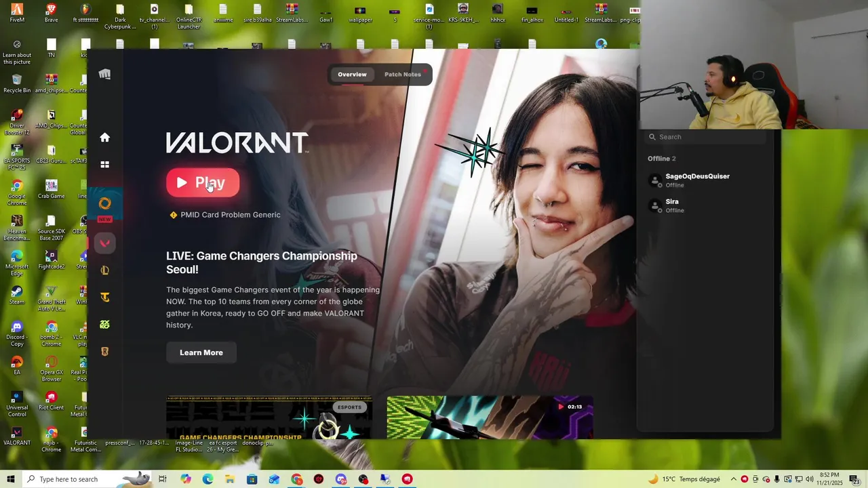The width and height of the screenshot is (868, 488).
Task: Open the weather widget showing 15°C
Action: [x=684, y=479]
